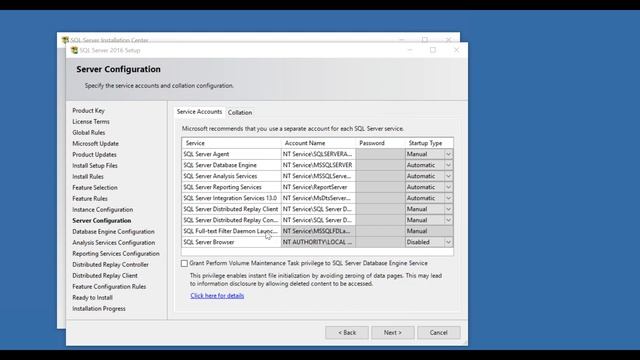Click the Password field for SQL Server Analysis Services

pos(380,176)
